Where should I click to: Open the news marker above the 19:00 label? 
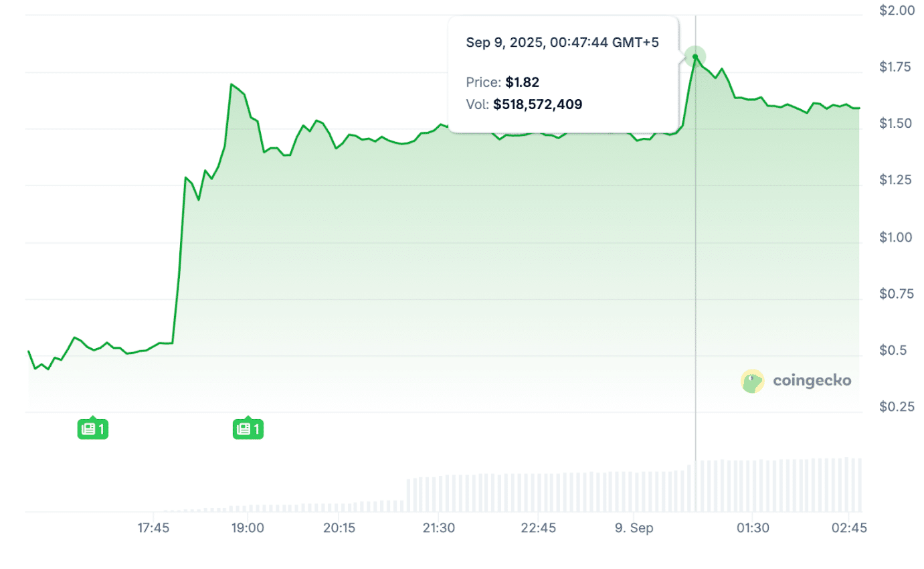coord(248,428)
